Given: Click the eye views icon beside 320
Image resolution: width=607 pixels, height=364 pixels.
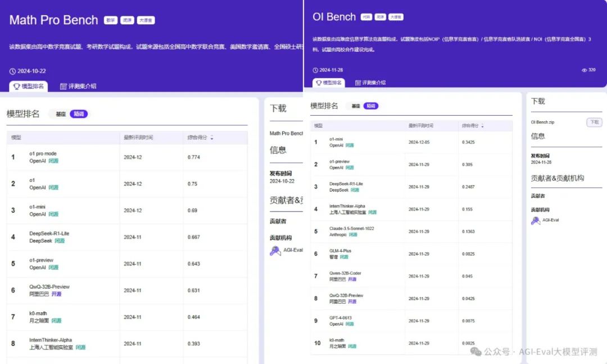Looking at the screenshot, I should (584, 70).
